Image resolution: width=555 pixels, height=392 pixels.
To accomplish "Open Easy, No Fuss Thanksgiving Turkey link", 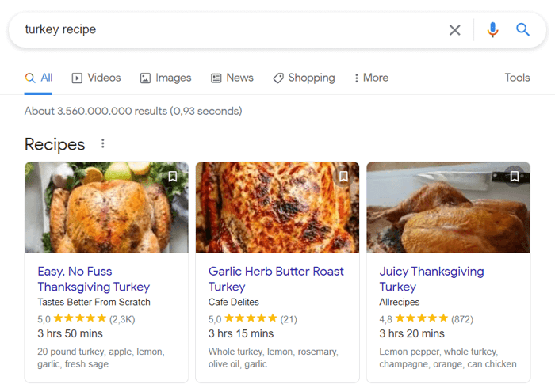I will click(94, 279).
